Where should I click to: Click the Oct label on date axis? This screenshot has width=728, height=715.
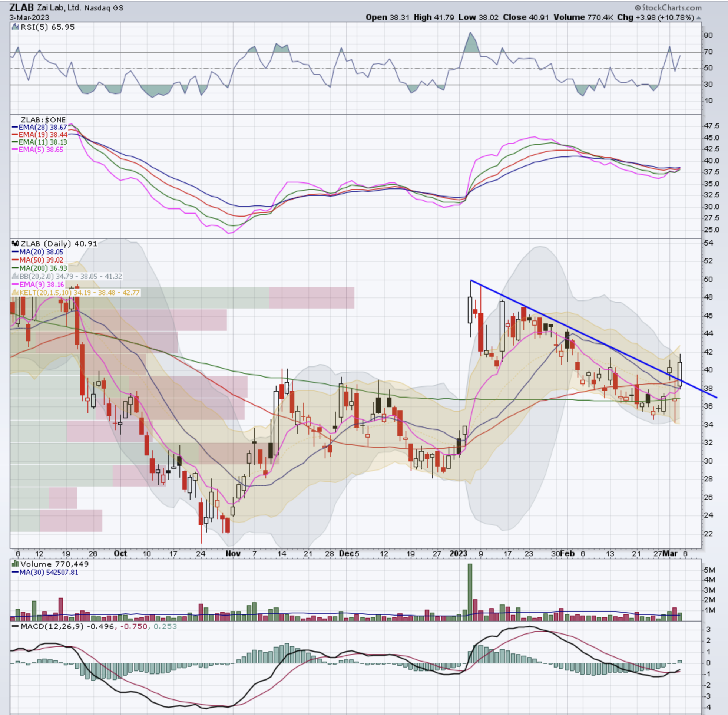coord(120,553)
